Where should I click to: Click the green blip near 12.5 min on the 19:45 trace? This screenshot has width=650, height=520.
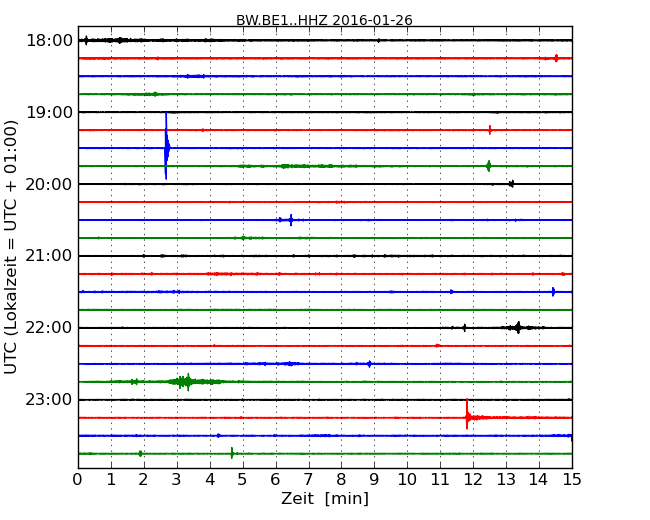tap(489, 166)
